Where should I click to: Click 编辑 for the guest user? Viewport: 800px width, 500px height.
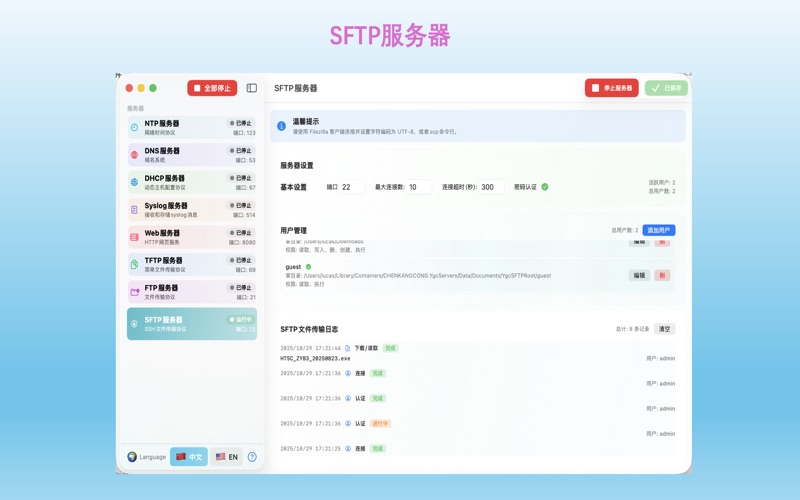[639, 275]
